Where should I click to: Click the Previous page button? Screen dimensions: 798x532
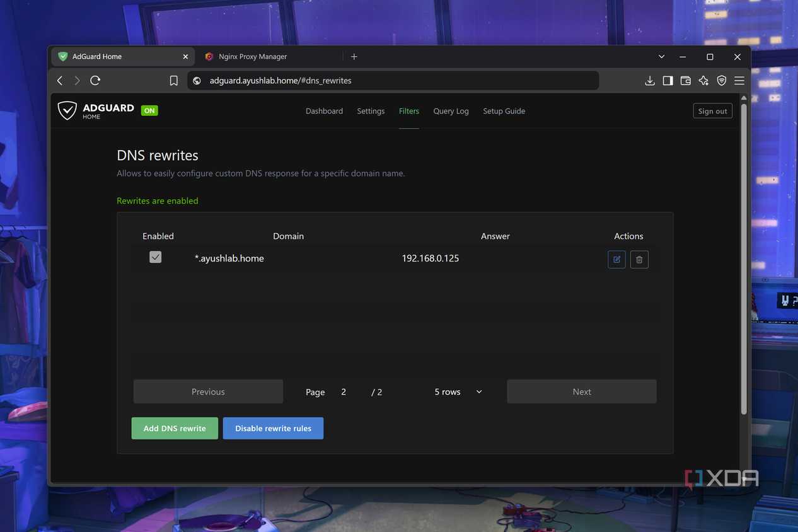pyautogui.click(x=208, y=391)
